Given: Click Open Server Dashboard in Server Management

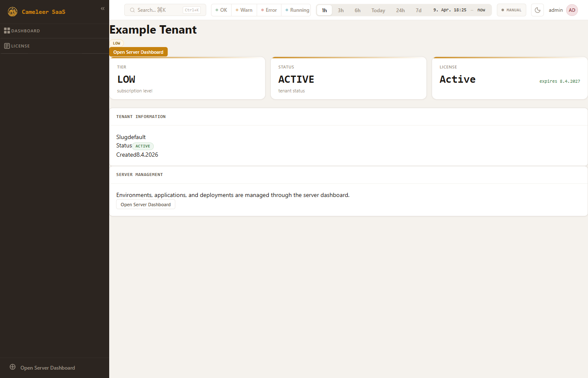Looking at the screenshot, I should pyautogui.click(x=145, y=205).
